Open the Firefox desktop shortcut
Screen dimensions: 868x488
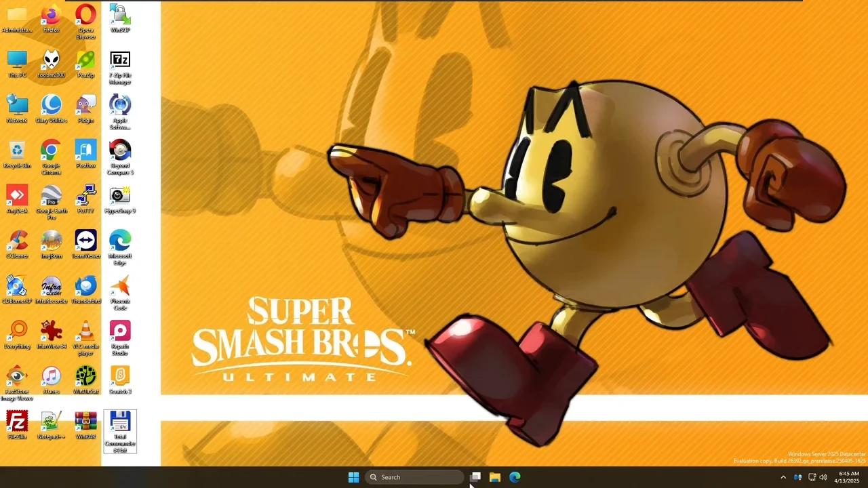point(51,16)
